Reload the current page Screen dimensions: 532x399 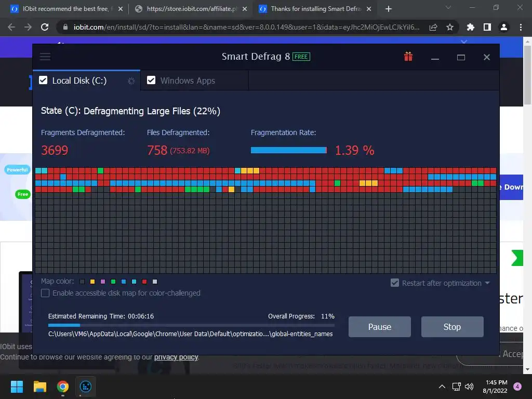click(x=45, y=27)
